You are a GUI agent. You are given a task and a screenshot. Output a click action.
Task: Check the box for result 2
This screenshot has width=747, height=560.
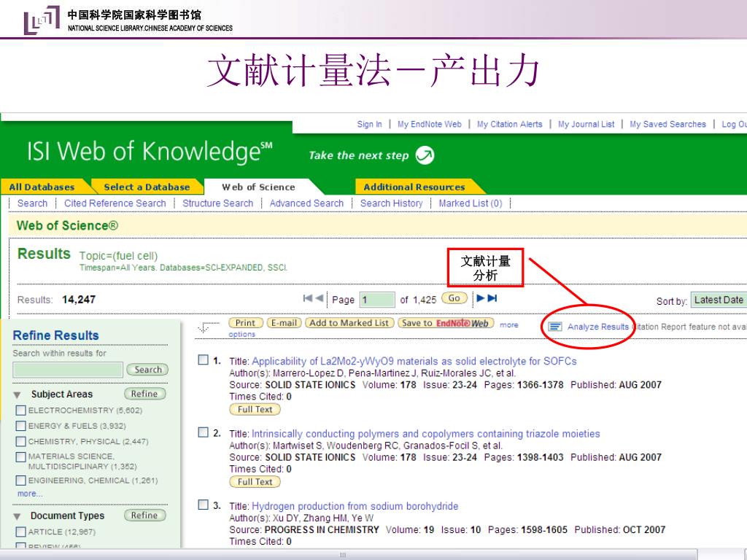click(x=204, y=432)
